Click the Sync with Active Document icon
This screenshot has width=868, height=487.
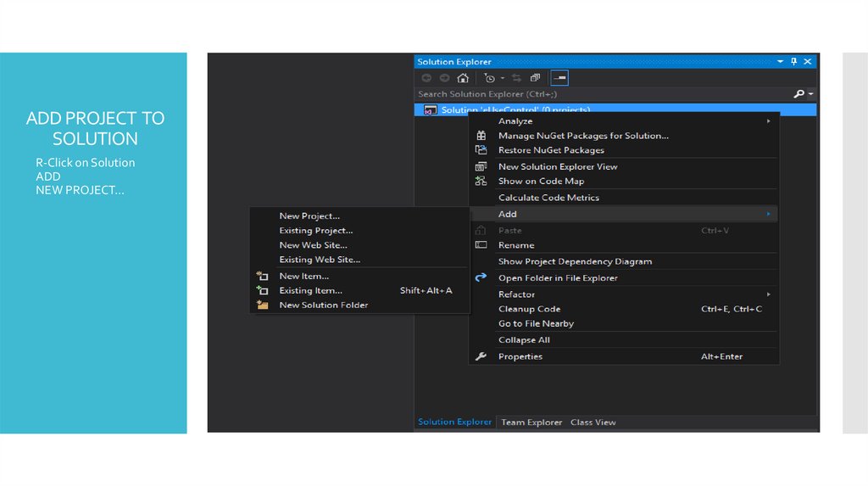(515, 78)
